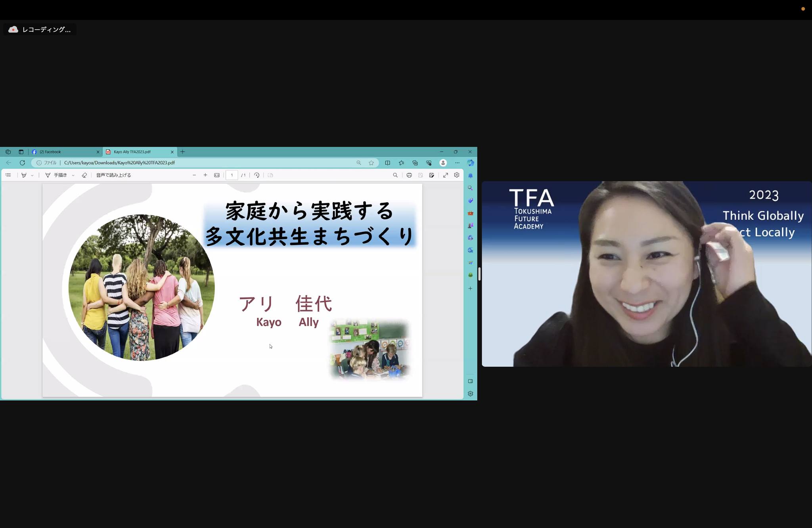
Task: Click 音声で読み上げる read aloud button
Action: point(113,175)
